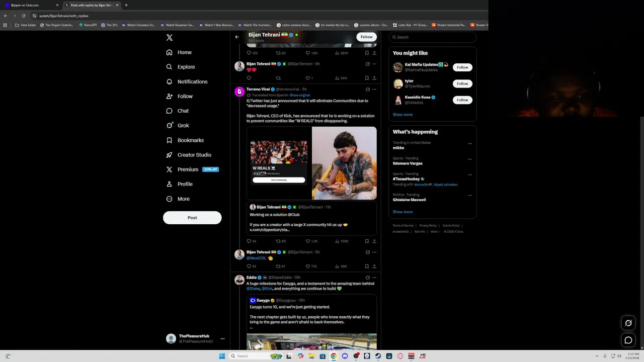Viewport: 644px width, 362px height.
Task: Open Terms of Service link
Action: 403,226
